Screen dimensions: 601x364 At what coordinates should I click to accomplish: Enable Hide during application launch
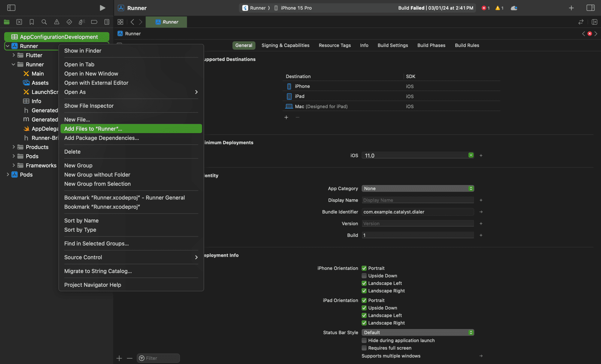pos(364,340)
